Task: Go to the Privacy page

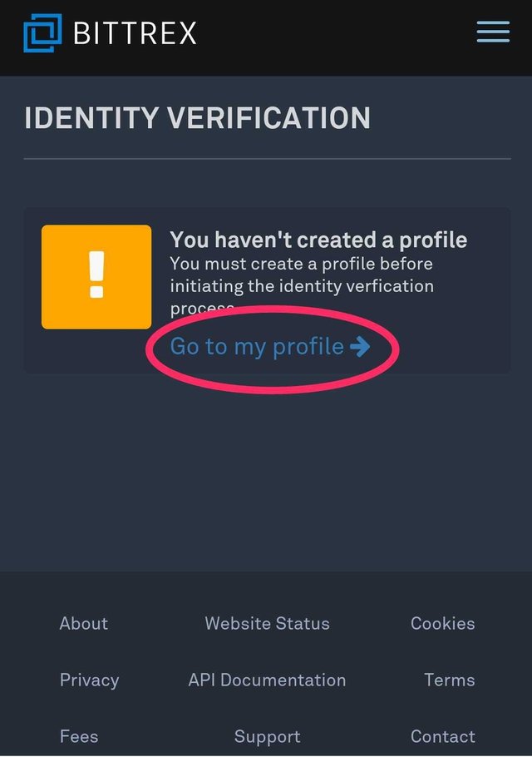Action: 89,680
